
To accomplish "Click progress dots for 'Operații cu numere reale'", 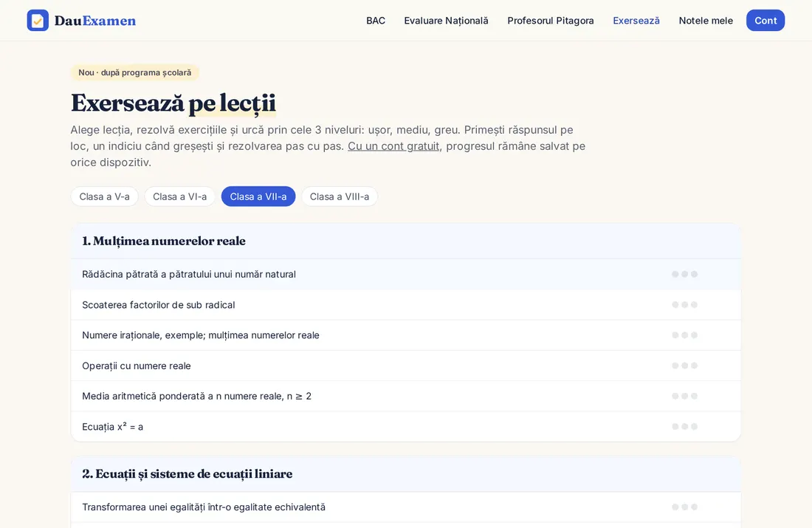I will tap(684, 366).
